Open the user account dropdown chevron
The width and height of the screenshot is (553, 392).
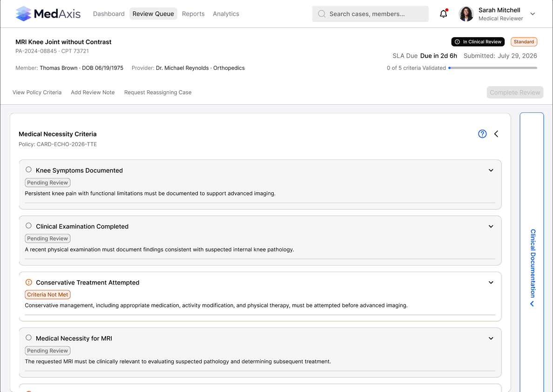pos(533,14)
